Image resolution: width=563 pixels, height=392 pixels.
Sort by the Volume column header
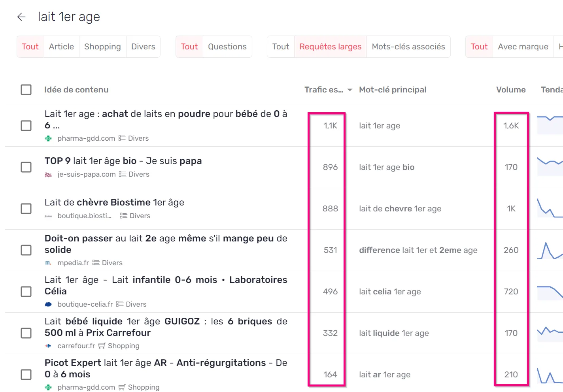tap(511, 90)
